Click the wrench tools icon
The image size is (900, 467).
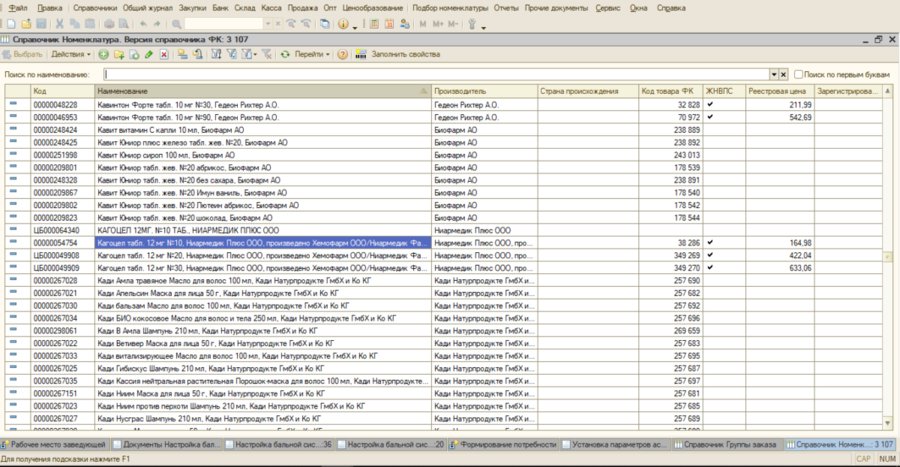(x=472, y=24)
